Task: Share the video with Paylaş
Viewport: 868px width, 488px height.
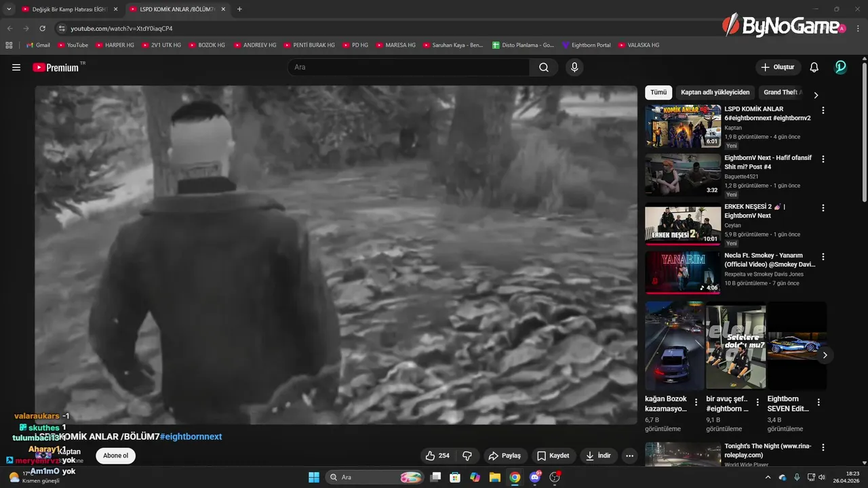Action: click(x=505, y=456)
